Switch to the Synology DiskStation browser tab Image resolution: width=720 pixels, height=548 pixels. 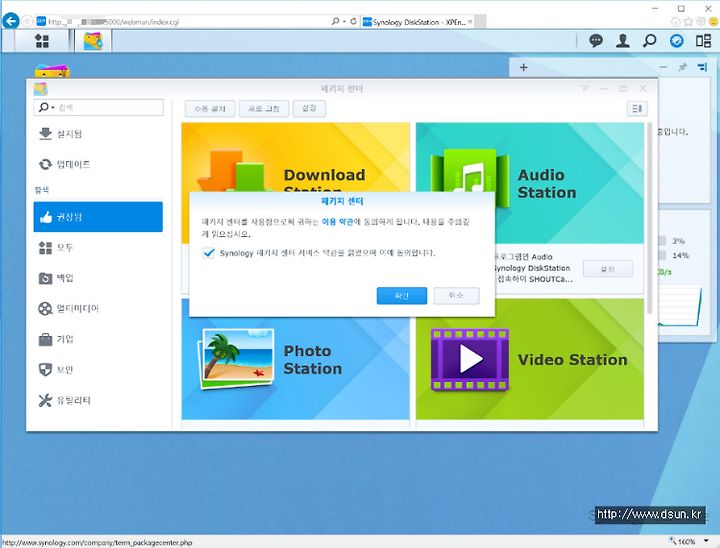[418, 22]
